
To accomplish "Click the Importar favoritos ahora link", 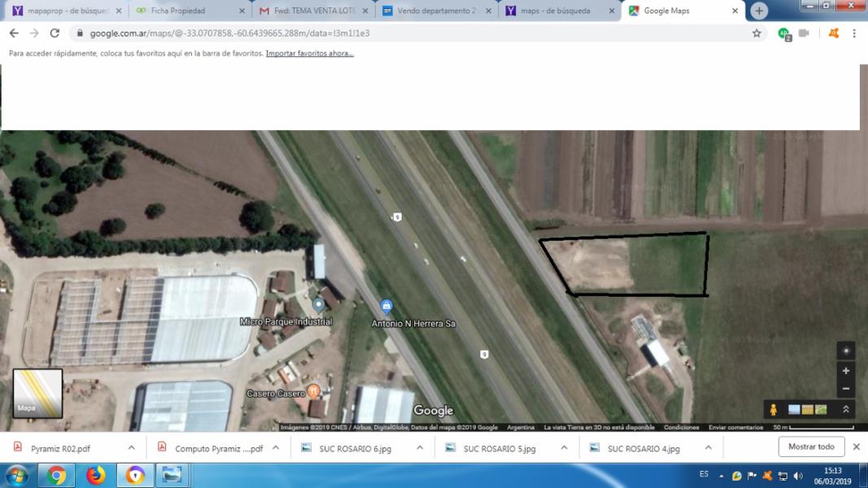I will pos(309,54).
